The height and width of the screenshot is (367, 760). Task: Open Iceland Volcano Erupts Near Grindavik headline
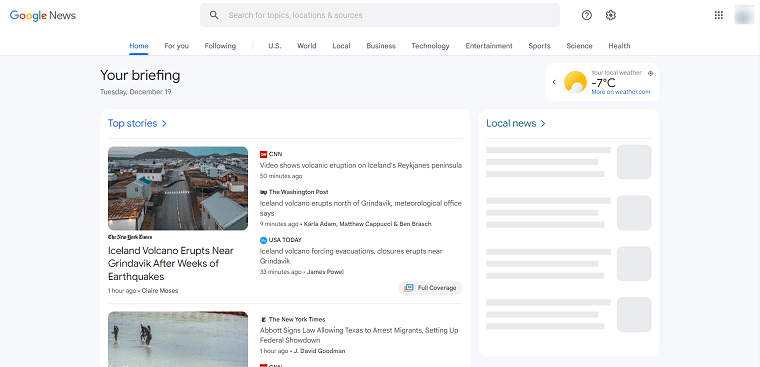pyautogui.click(x=171, y=264)
